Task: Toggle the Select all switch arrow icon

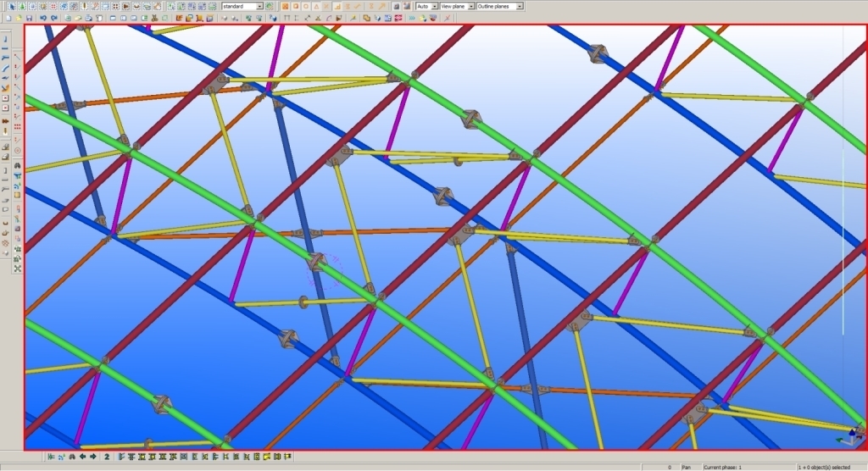Action: coord(11,6)
